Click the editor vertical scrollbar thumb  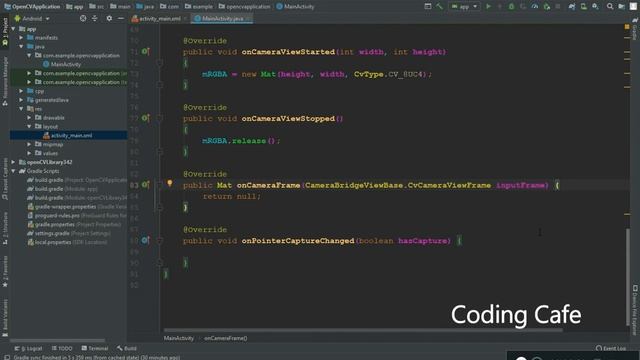tap(627, 276)
